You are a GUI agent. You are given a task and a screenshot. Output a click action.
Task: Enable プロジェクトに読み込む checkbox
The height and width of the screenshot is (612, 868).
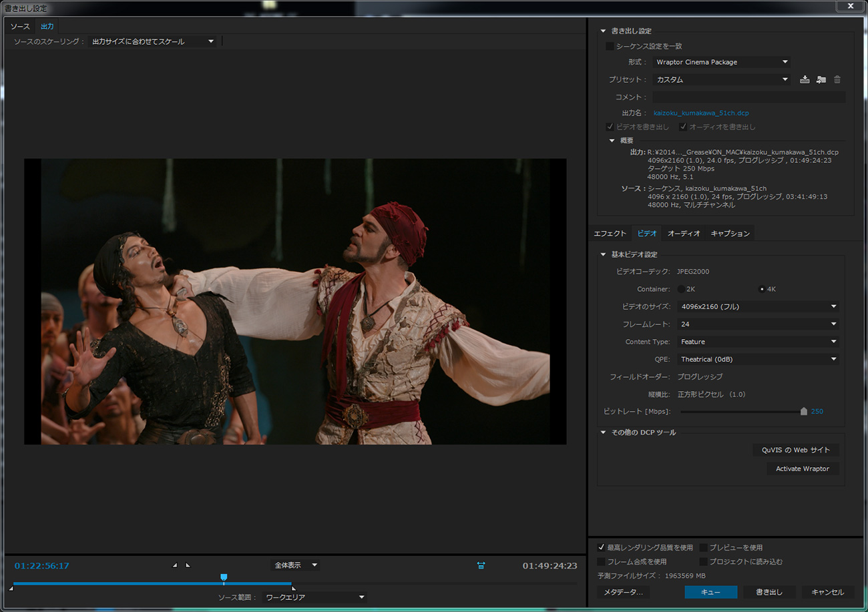pos(704,562)
